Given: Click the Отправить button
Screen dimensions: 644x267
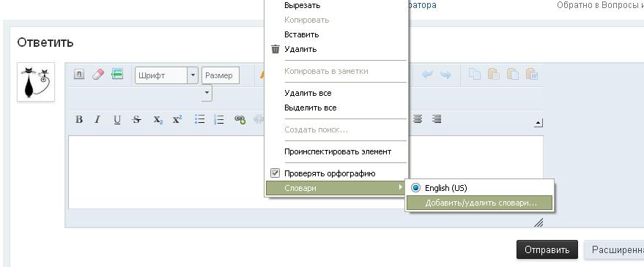Looking at the screenshot, I should 547,249.
